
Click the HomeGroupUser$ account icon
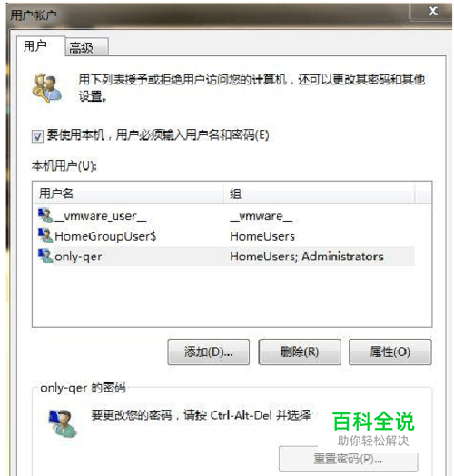tap(45, 235)
